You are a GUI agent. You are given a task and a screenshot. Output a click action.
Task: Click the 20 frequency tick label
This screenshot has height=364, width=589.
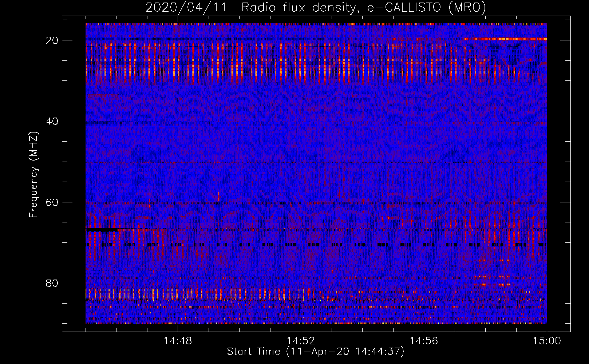point(52,40)
